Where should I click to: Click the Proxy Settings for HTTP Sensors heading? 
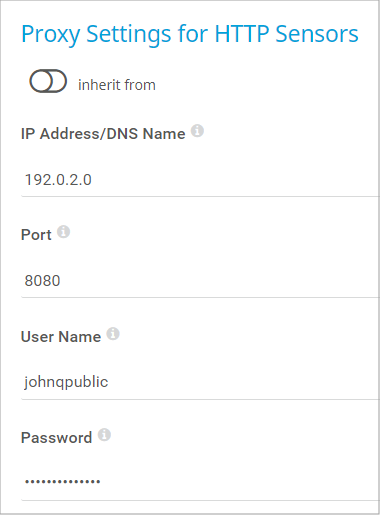pos(190,34)
